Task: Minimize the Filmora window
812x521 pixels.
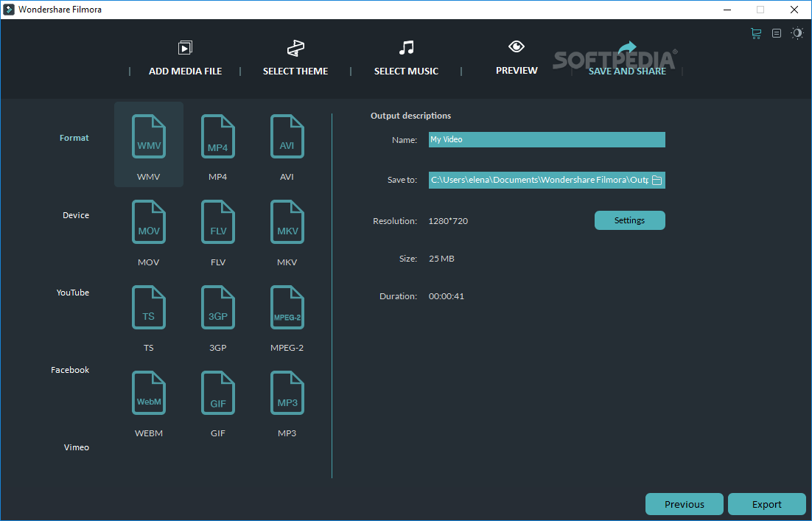Action: (x=727, y=10)
